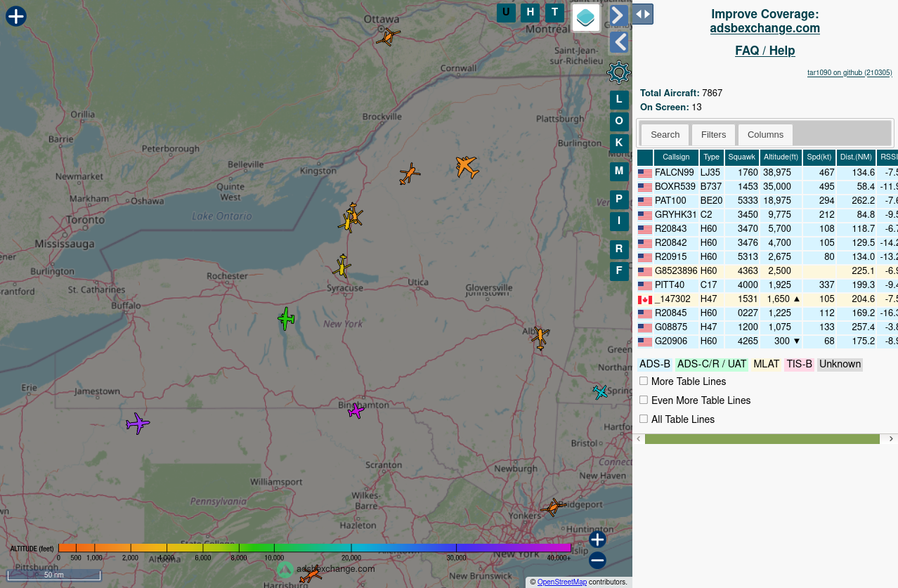Select the large orange jet south of Cornwall
The height and width of the screenshot is (588, 898).
point(466,166)
